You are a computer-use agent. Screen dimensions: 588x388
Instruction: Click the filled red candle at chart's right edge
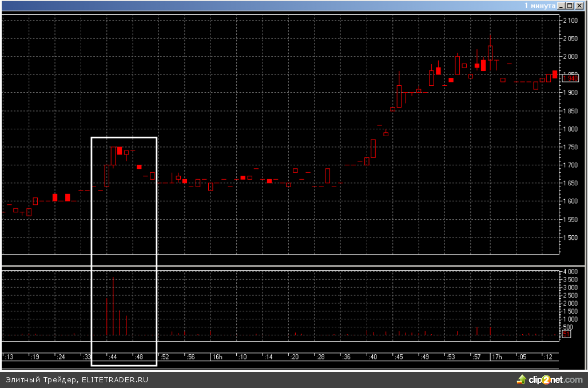[555, 74]
